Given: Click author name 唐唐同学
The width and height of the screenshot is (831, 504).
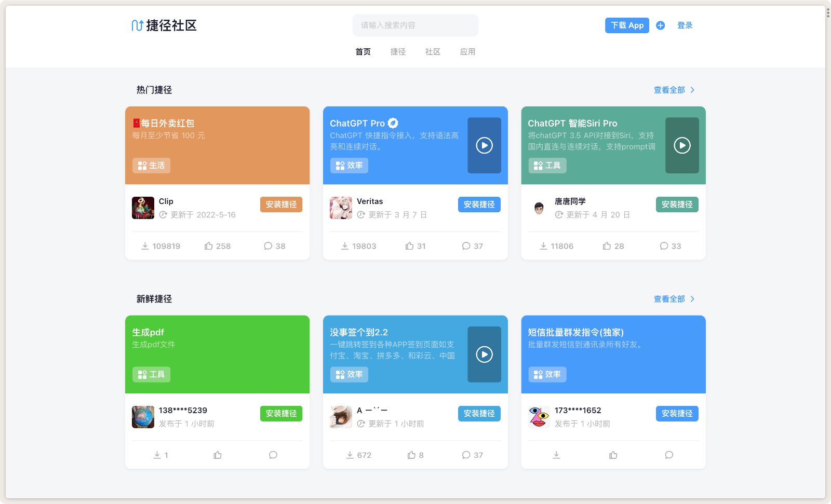Looking at the screenshot, I should 570,201.
